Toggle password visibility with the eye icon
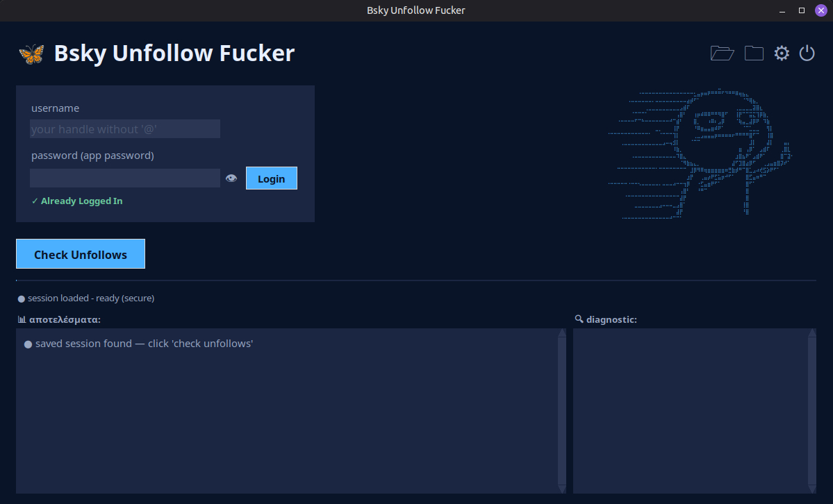The height and width of the screenshot is (504, 833). pyautogui.click(x=231, y=178)
